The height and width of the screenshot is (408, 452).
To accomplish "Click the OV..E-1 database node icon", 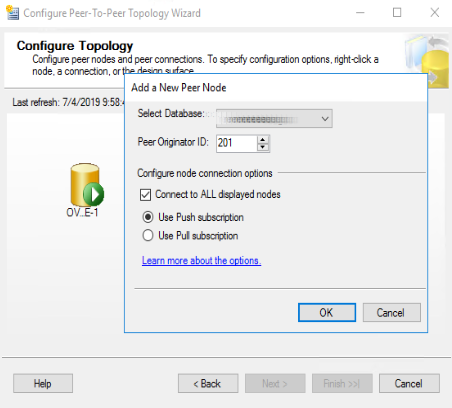I will coord(85,185).
